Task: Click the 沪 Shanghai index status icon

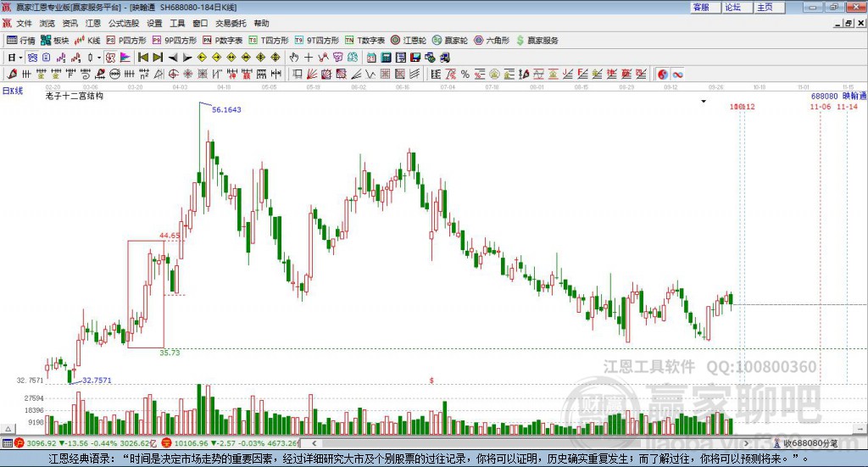Action: [19, 443]
